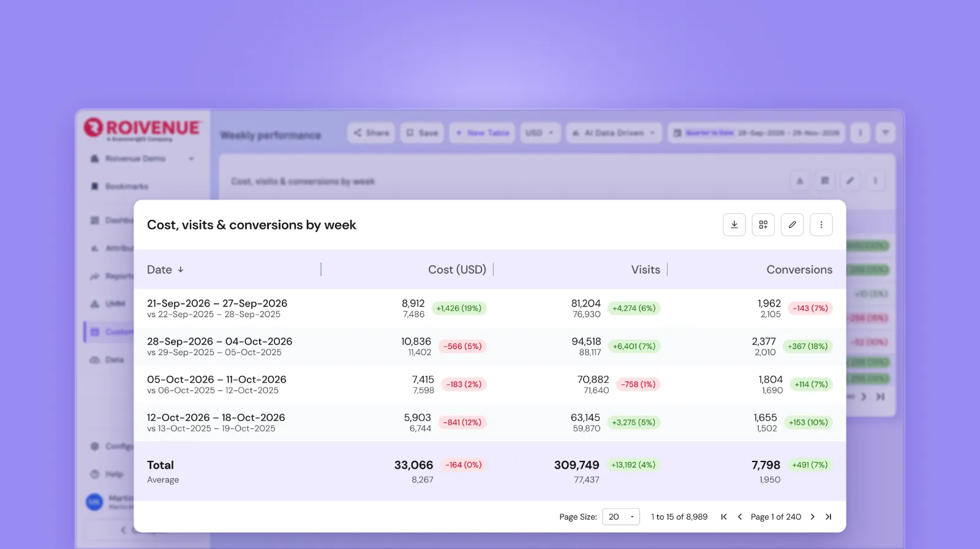Click the Cost (USD) column header
980x549 pixels.
[x=457, y=269]
